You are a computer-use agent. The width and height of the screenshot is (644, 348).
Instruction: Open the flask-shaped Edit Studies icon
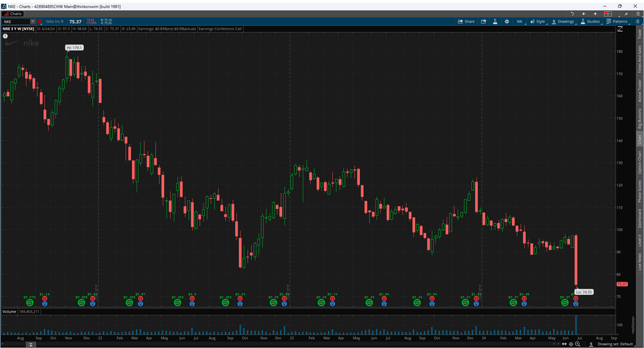coord(496,21)
